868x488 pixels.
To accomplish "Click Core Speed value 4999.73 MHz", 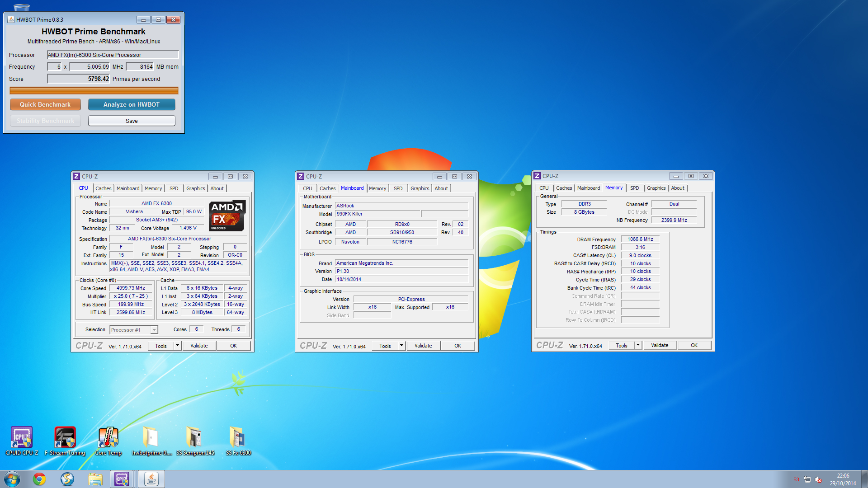I will pos(131,288).
